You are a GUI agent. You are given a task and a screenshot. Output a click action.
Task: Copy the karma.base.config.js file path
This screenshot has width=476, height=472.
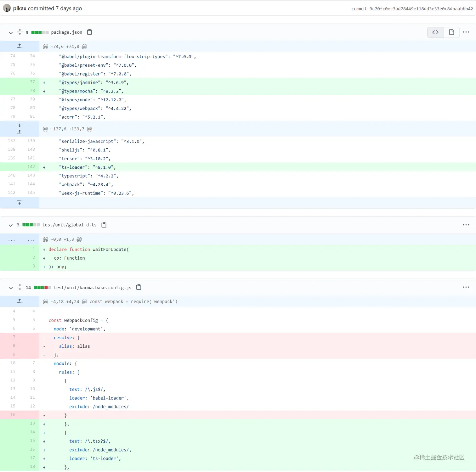(139, 287)
